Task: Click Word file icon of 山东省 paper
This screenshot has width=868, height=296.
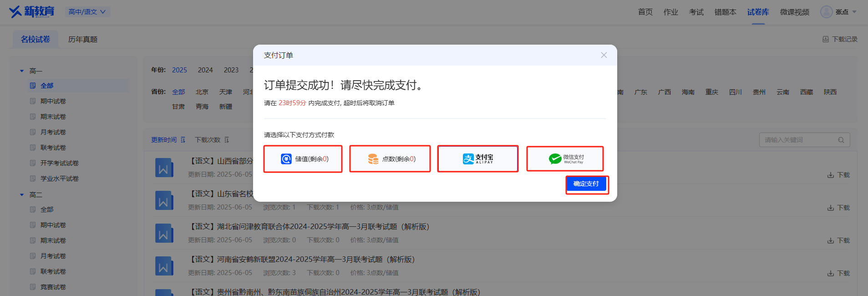Action: pyautogui.click(x=164, y=201)
